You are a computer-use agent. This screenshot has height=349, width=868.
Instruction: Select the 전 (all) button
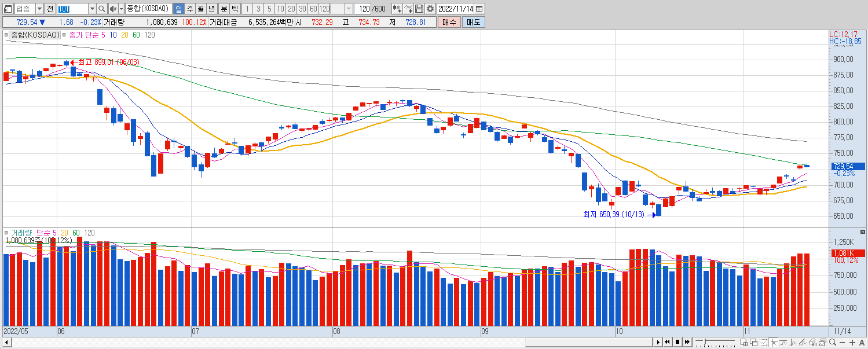click(50, 9)
